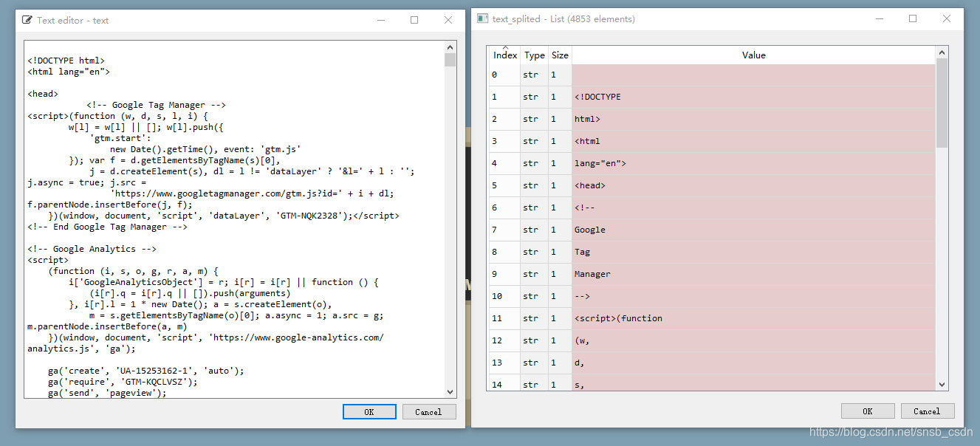The image size is (980, 446).
Task: Click the "ga('create', 'UA-15253162-1', 'auto');" line
Action: click(x=145, y=371)
